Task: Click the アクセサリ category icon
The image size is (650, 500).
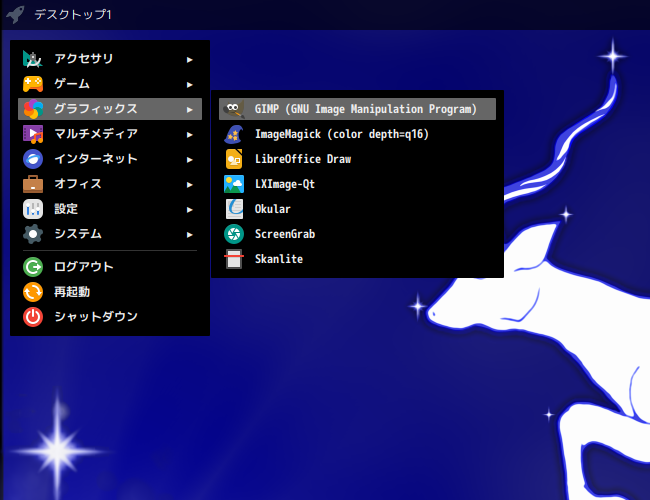Action: (x=33, y=59)
